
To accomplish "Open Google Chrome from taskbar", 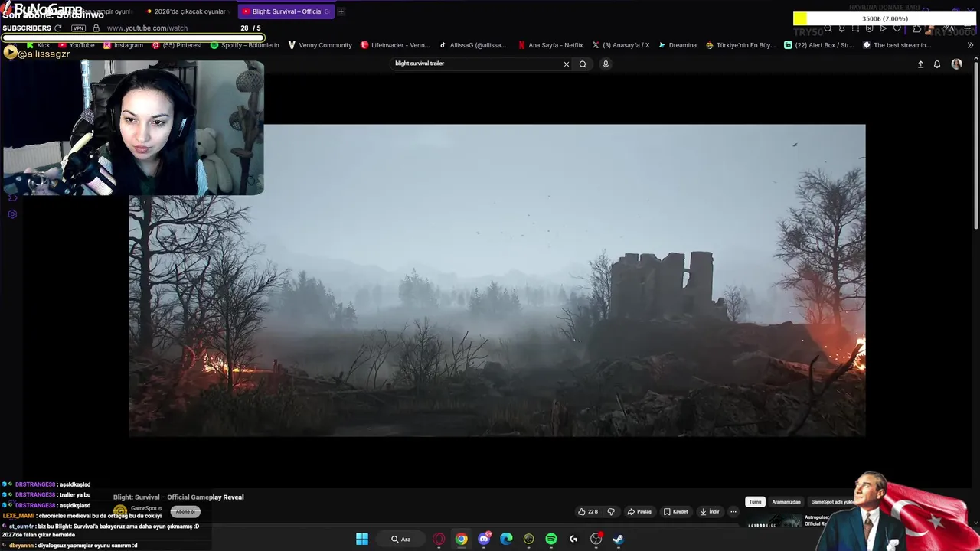I will click(x=461, y=539).
